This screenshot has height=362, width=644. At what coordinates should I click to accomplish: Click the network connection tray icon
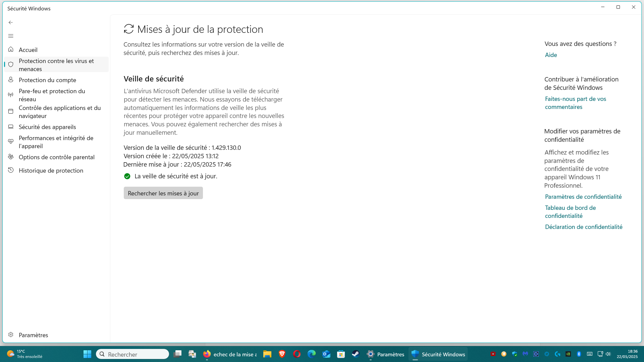pyautogui.click(x=600, y=354)
